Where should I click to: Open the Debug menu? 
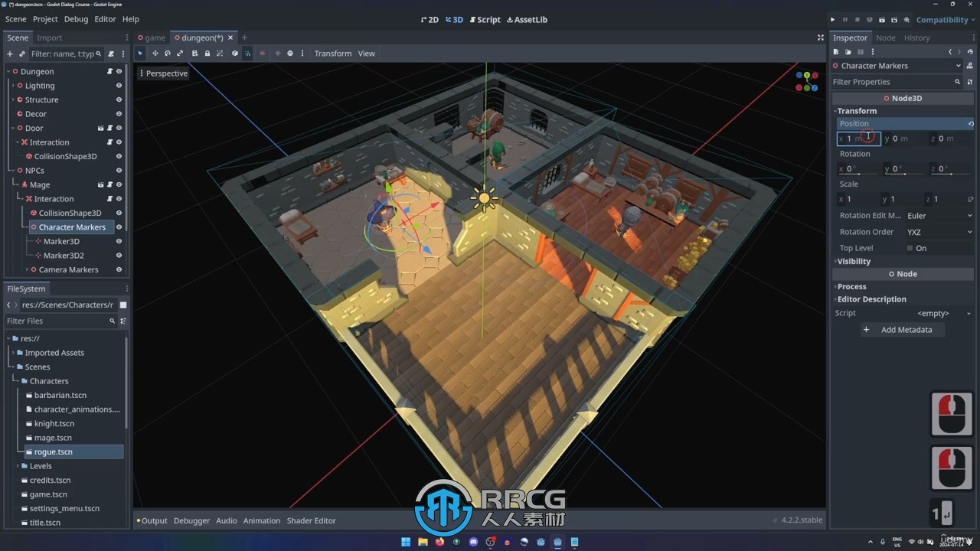[76, 19]
